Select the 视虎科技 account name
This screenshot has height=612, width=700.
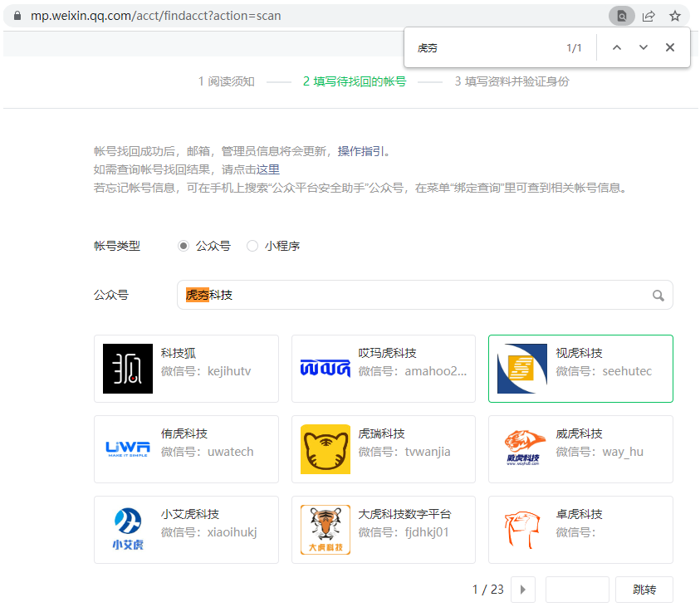tap(579, 353)
